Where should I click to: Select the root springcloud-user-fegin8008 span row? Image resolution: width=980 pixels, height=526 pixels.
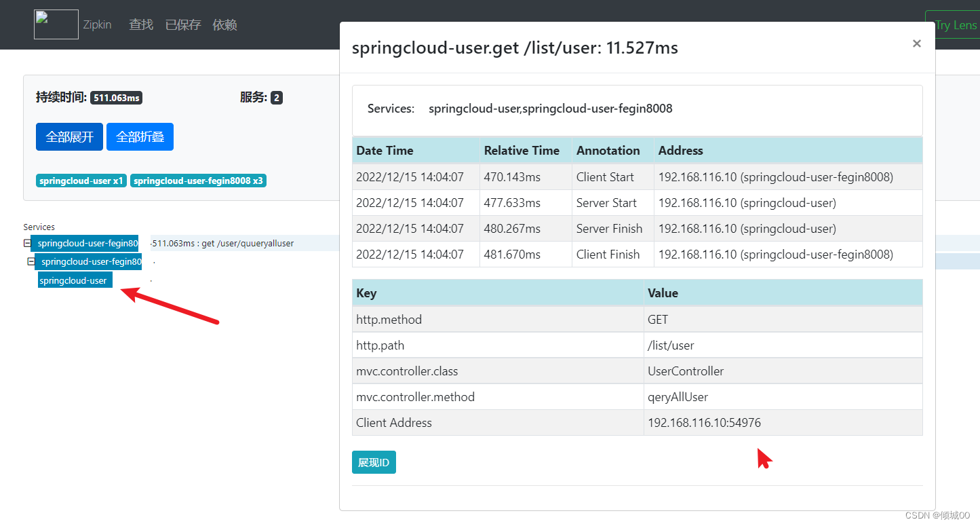coord(85,243)
